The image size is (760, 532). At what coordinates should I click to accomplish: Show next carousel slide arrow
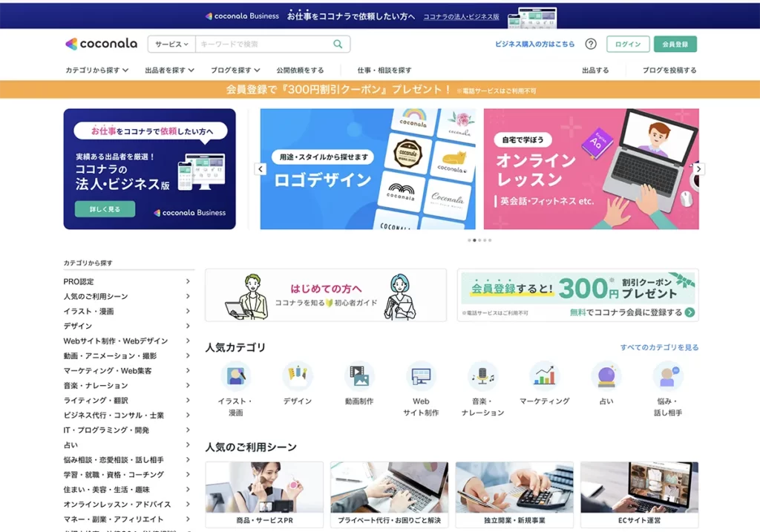coord(698,169)
